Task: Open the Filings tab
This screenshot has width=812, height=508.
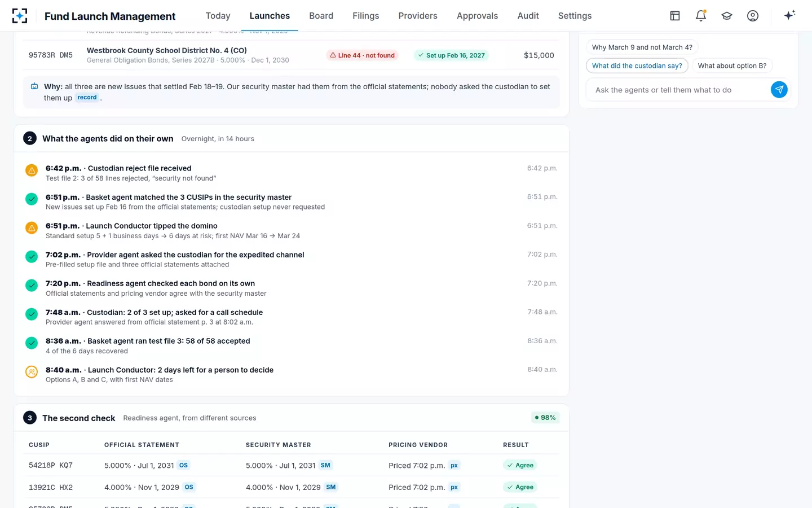Action: 365,16
